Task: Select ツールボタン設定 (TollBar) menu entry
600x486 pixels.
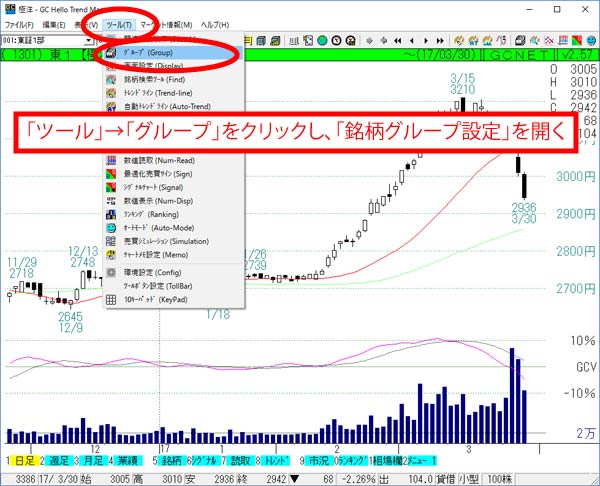Action: [x=174, y=286]
